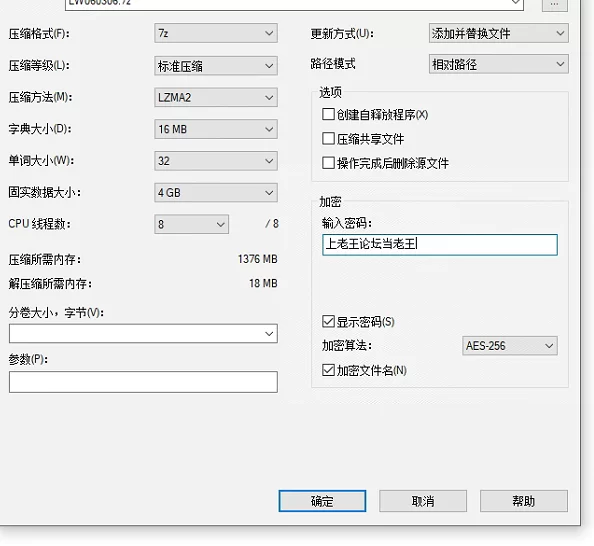Screen dimensions: 594x546
Task: Open the 路径模式 相对路径 dropdown
Action: (x=499, y=64)
